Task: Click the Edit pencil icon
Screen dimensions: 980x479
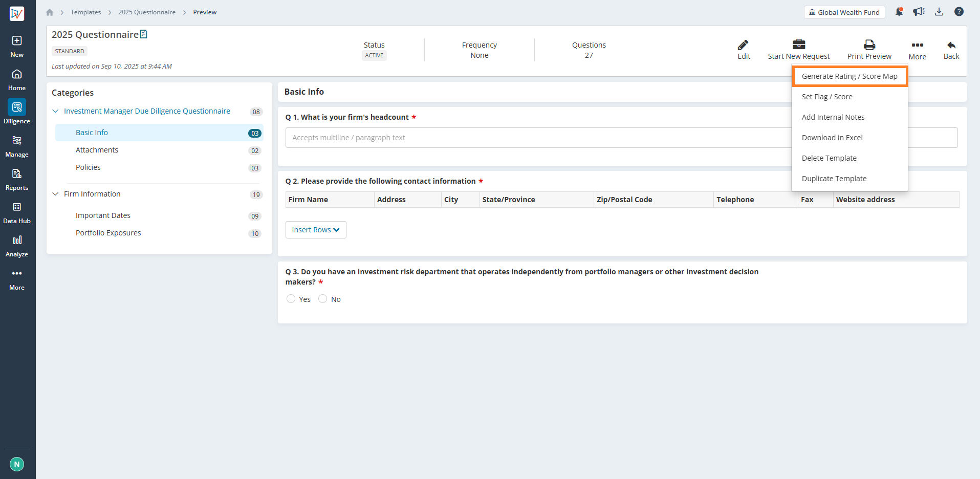Action: pyautogui.click(x=744, y=45)
